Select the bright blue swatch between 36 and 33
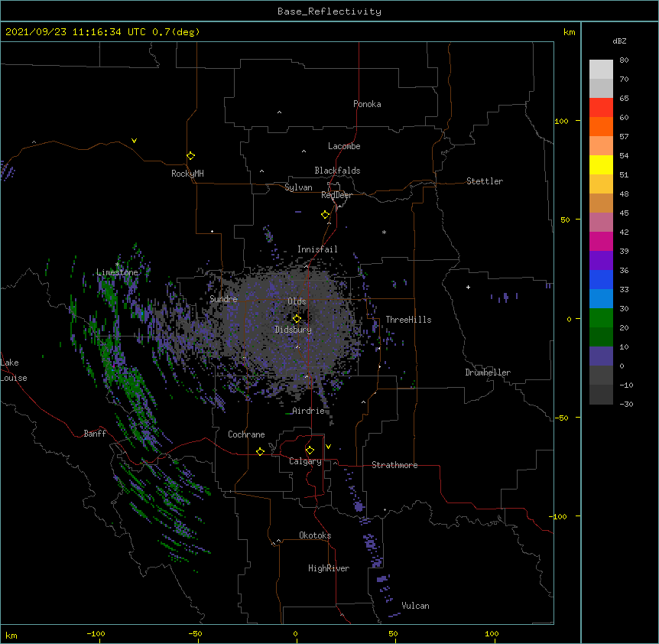 (x=601, y=279)
